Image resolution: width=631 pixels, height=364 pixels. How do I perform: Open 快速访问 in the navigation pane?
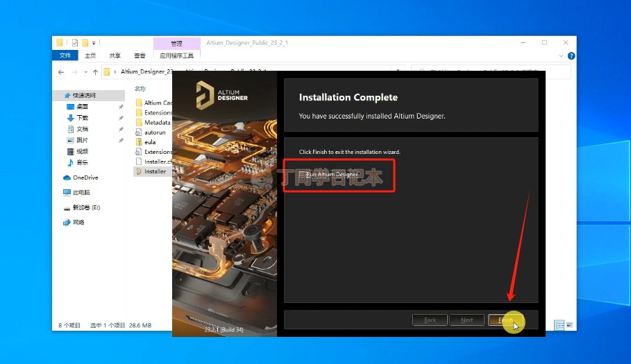pos(84,95)
